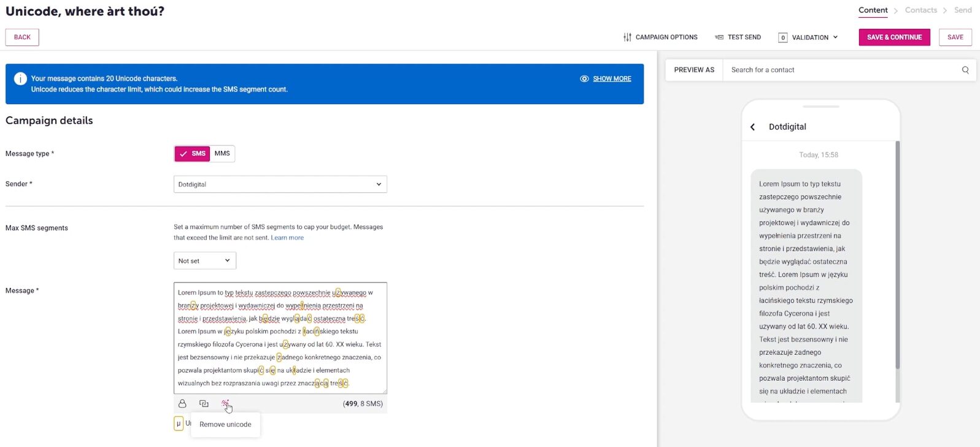Click the Search for a contact field
980x447 pixels.
tap(841, 70)
